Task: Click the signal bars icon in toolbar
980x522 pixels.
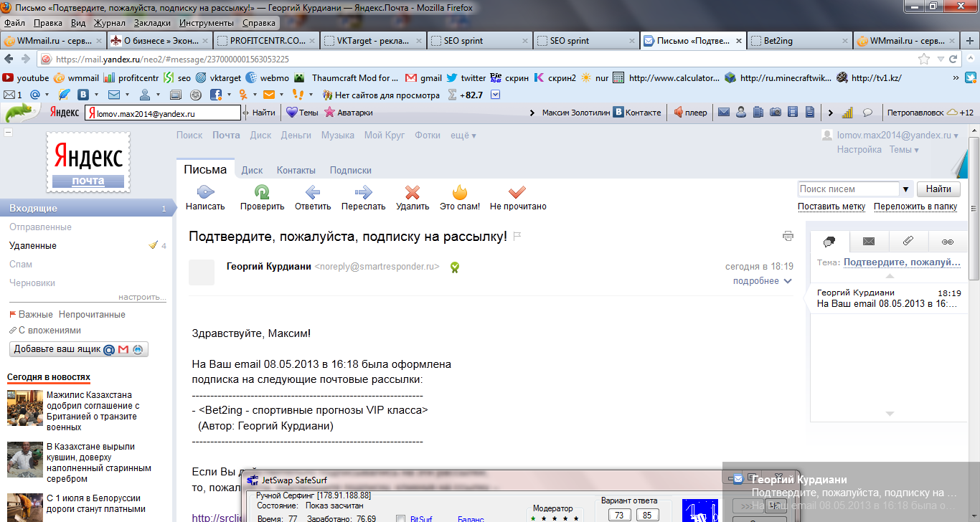Action: click(x=847, y=112)
